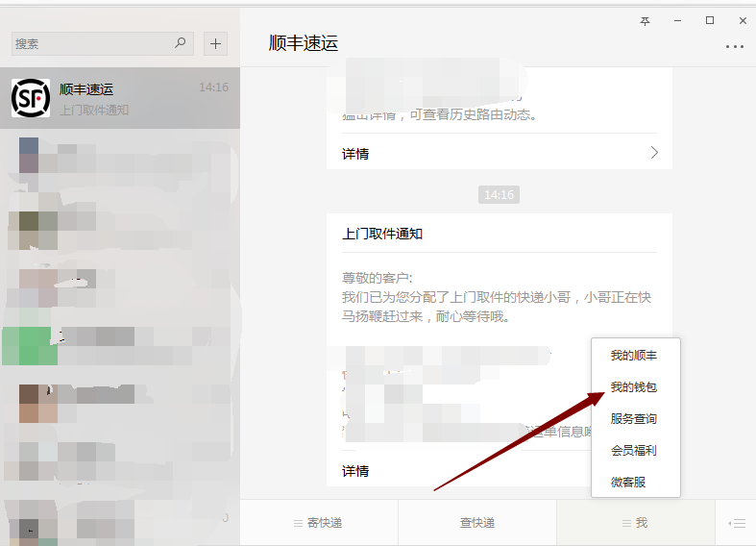Select 会员福利 in the popup menu
This screenshot has width=756, height=546.
(x=634, y=450)
